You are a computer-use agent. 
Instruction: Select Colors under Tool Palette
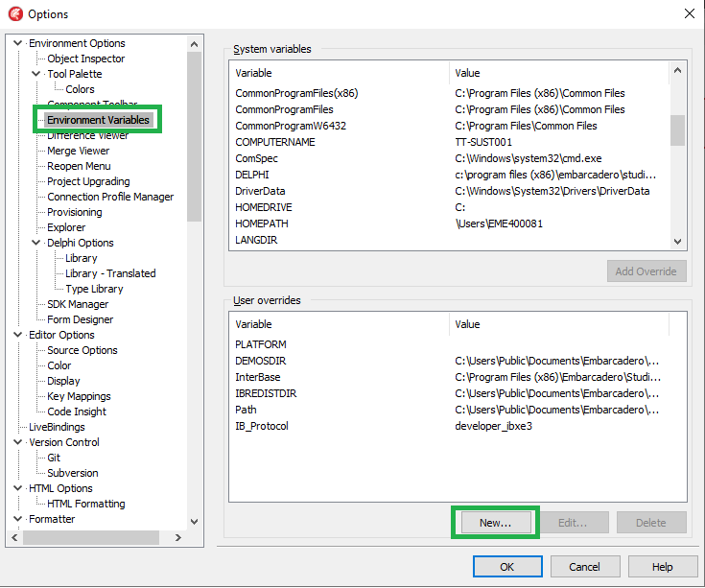pos(80,89)
